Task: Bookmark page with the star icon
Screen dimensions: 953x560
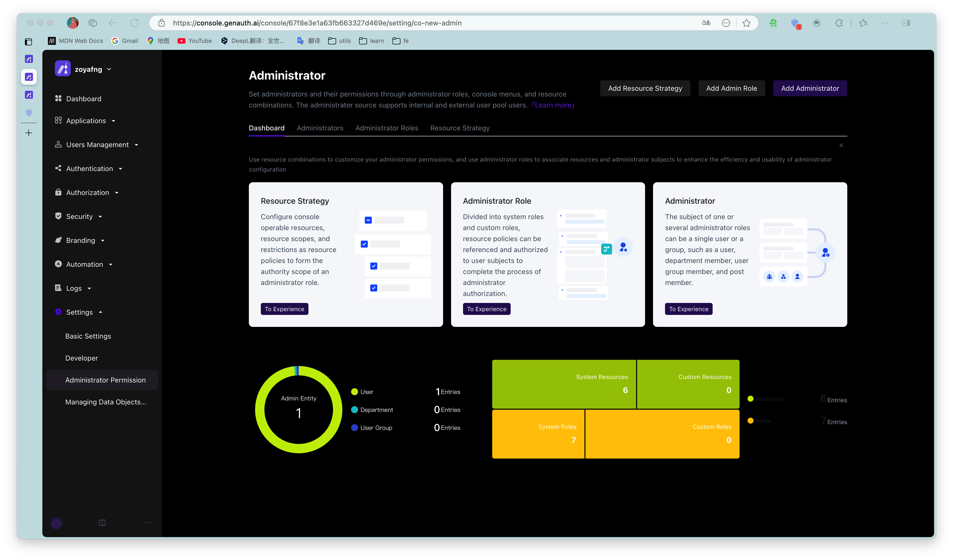Action: (x=746, y=23)
